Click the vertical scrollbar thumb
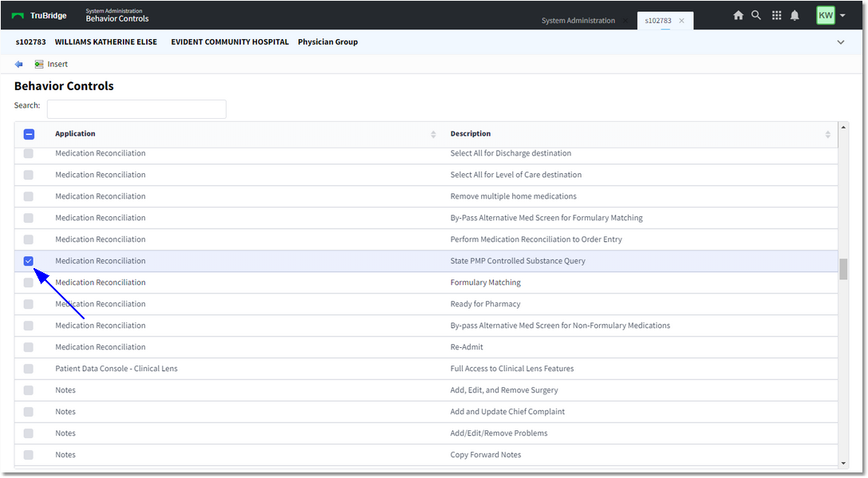The image size is (868, 478). 843,270
